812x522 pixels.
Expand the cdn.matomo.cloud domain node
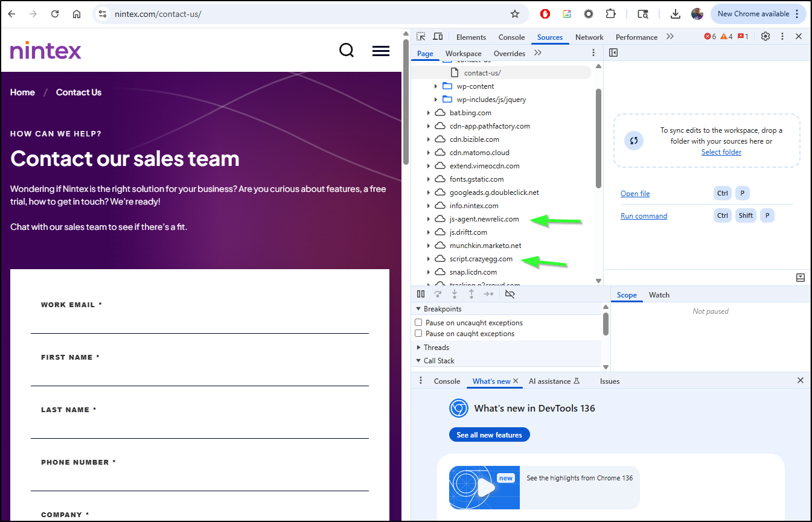pos(429,153)
